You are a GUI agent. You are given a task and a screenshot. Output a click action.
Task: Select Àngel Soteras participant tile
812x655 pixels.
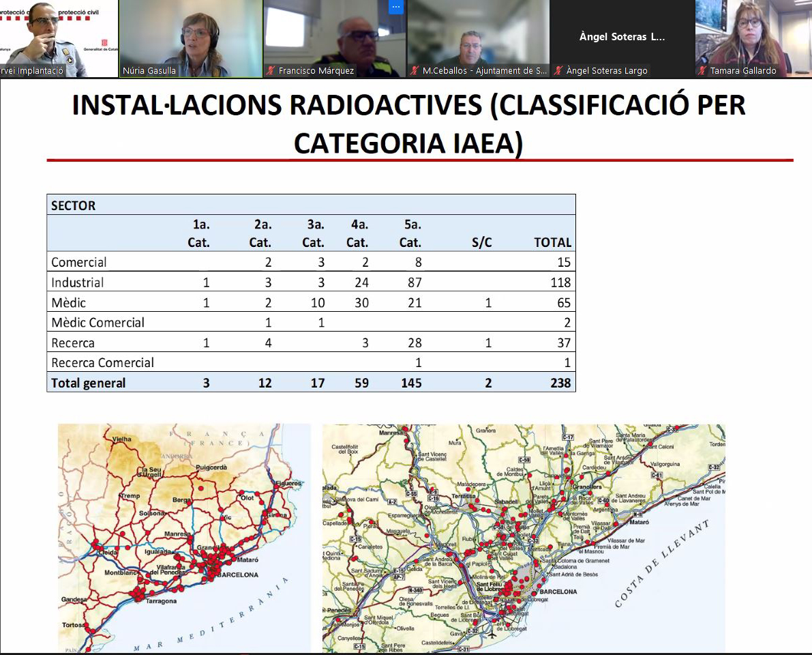pos(622,39)
